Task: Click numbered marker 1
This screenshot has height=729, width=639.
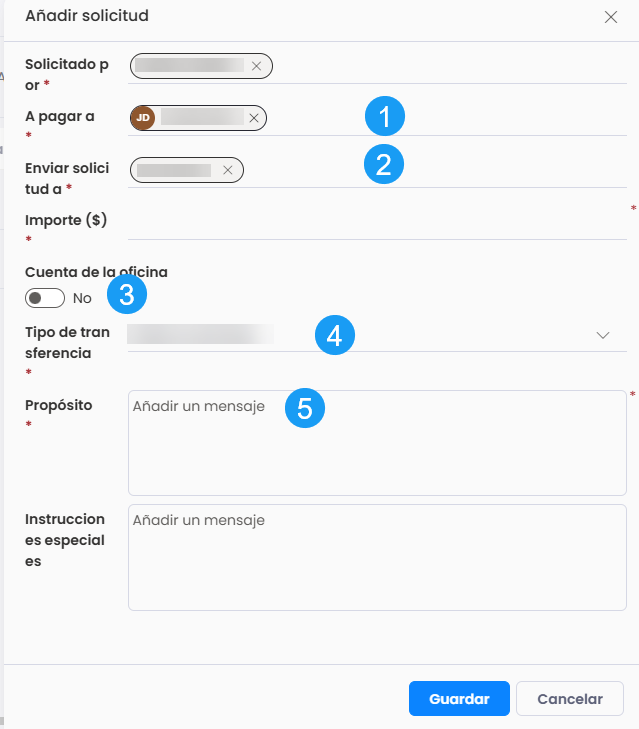Action: click(x=385, y=116)
